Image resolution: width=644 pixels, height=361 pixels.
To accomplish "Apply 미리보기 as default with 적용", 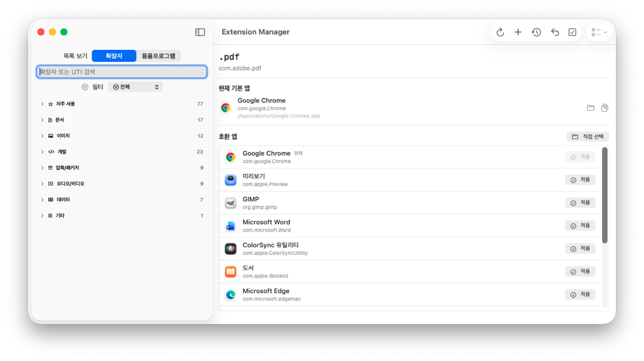I will pyautogui.click(x=580, y=180).
